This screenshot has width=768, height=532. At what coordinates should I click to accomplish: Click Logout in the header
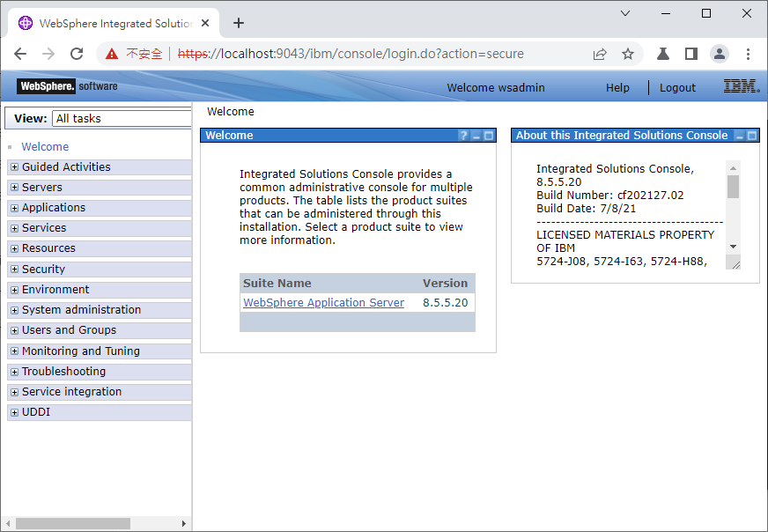(677, 88)
